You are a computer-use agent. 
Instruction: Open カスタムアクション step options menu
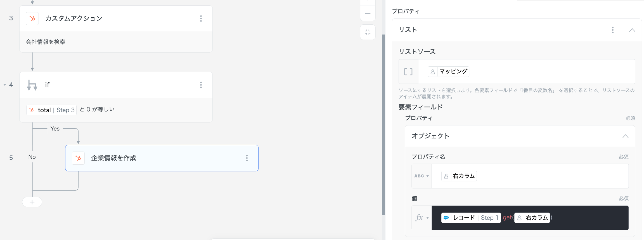click(x=201, y=18)
